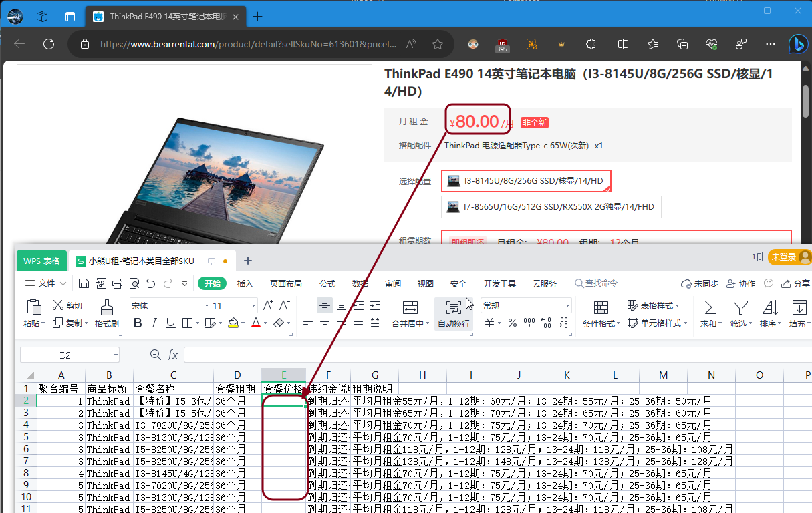Add page to favorites star in Edge
Viewport: 812px width, 513px height.
pos(438,44)
